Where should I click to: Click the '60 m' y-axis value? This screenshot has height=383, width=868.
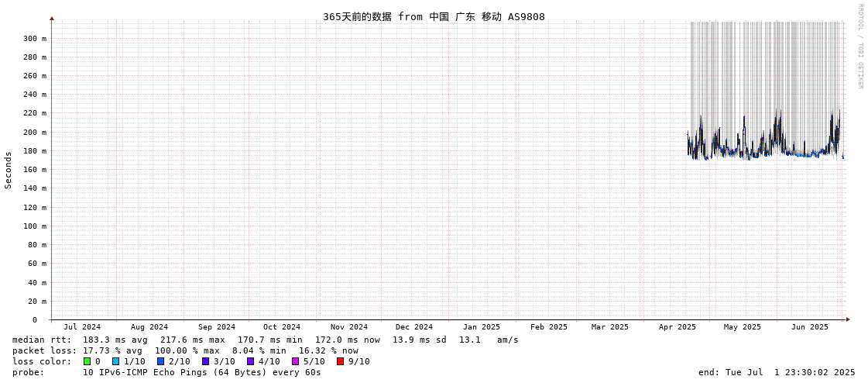click(38, 264)
